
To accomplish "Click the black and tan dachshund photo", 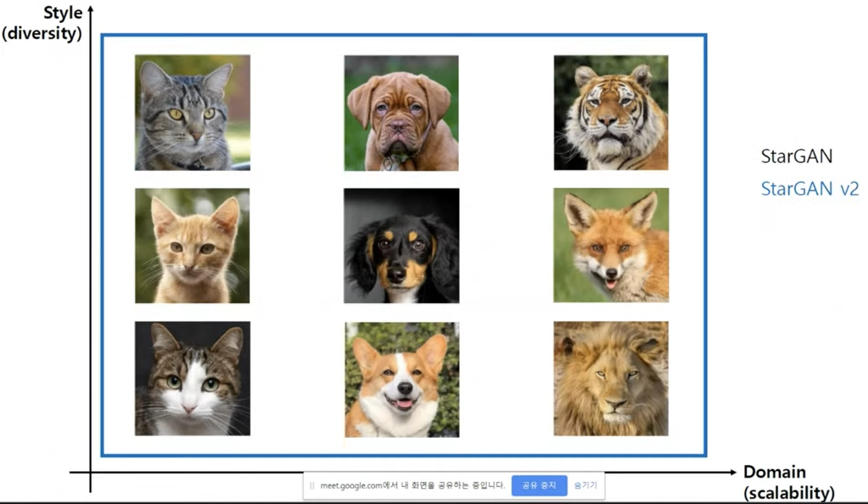I will pyautogui.click(x=401, y=246).
